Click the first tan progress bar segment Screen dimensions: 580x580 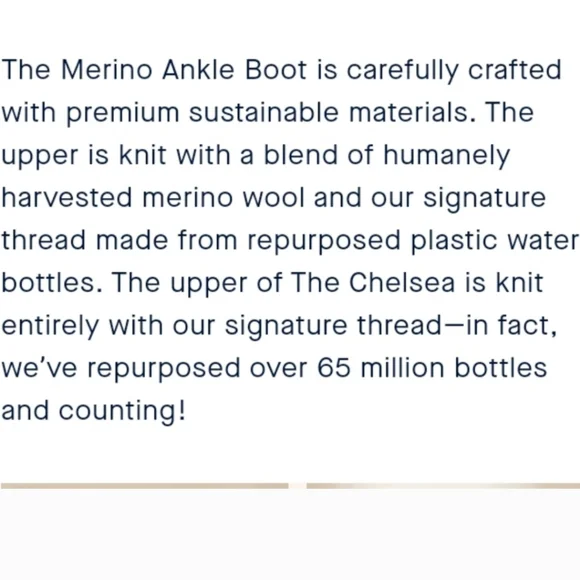145,486
